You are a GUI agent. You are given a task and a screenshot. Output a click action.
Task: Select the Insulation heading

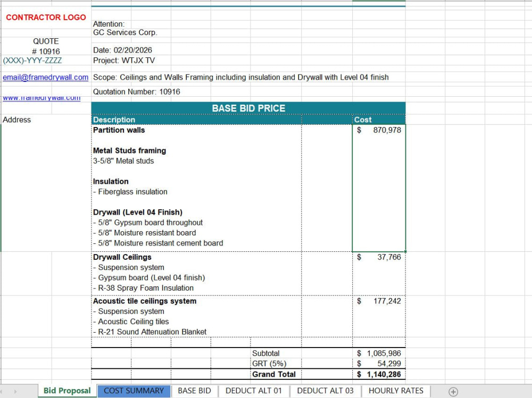tap(111, 181)
